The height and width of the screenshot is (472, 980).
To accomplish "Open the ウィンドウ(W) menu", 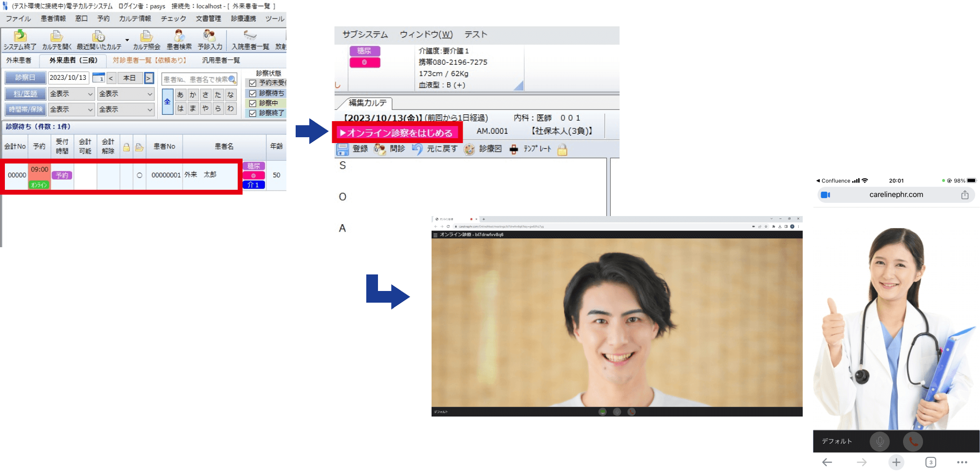I will [x=426, y=35].
